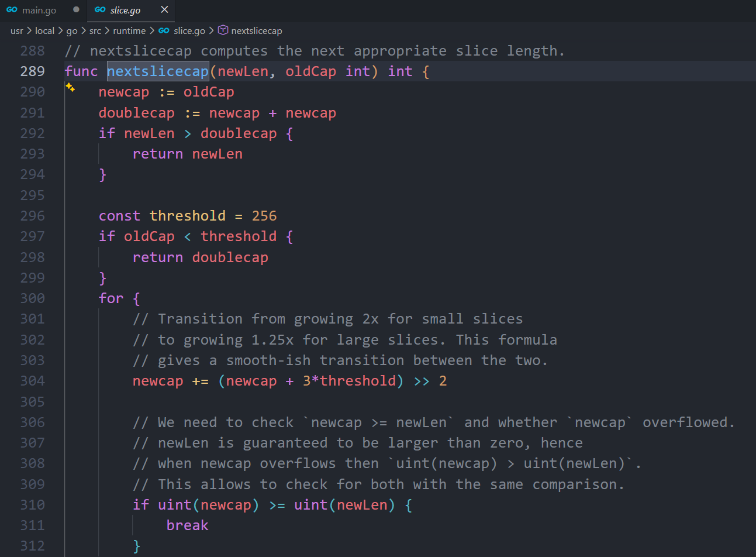This screenshot has height=557, width=756.
Task: Click the 'newLen' parameter on line 289
Action: pos(243,71)
